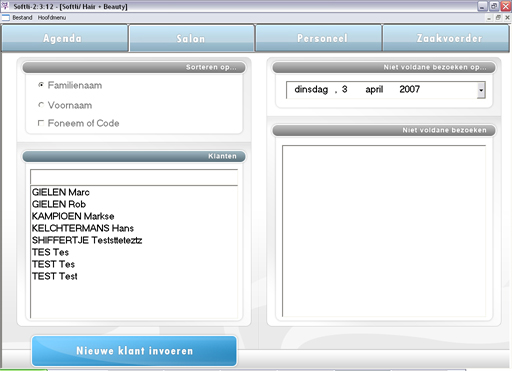Viewport: 512px width, 371px height.
Task: Click the Niet voldane bezoeken list box
Action: tap(384, 231)
